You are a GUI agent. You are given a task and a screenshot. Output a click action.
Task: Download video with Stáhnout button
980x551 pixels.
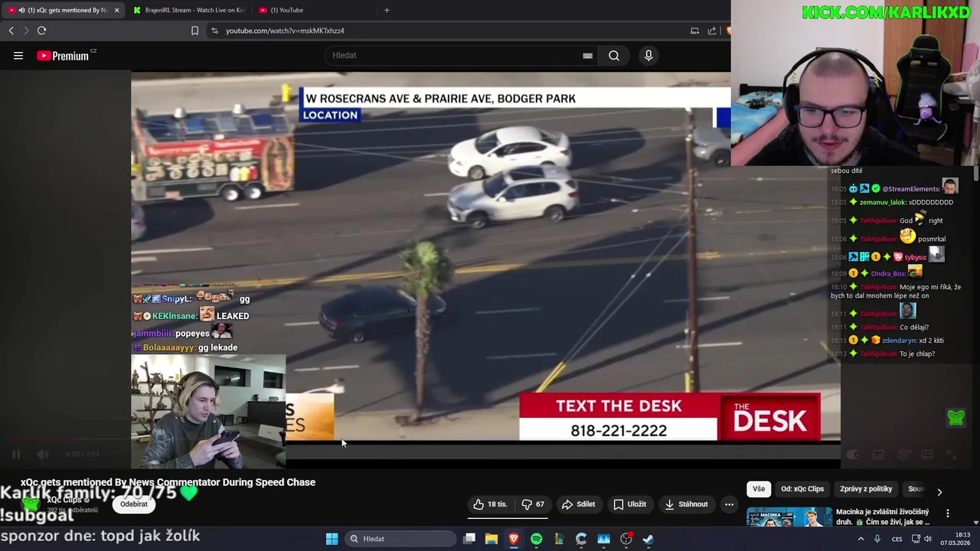pos(687,504)
